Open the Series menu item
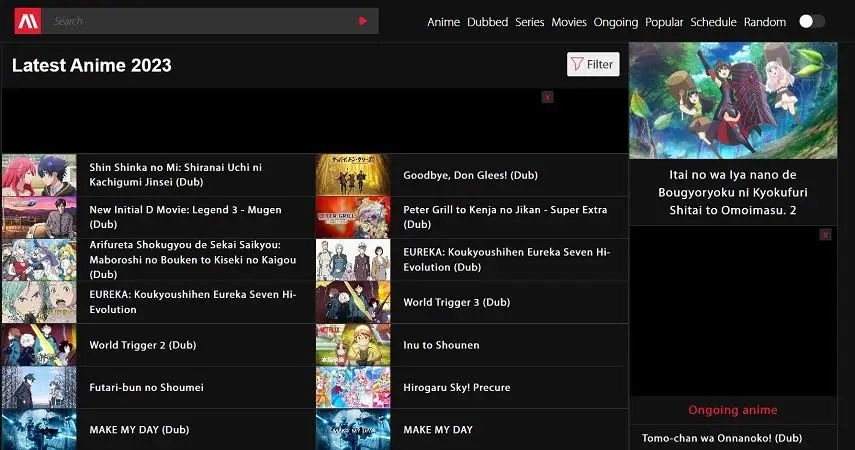The image size is (855, 450). pos(529,22)
